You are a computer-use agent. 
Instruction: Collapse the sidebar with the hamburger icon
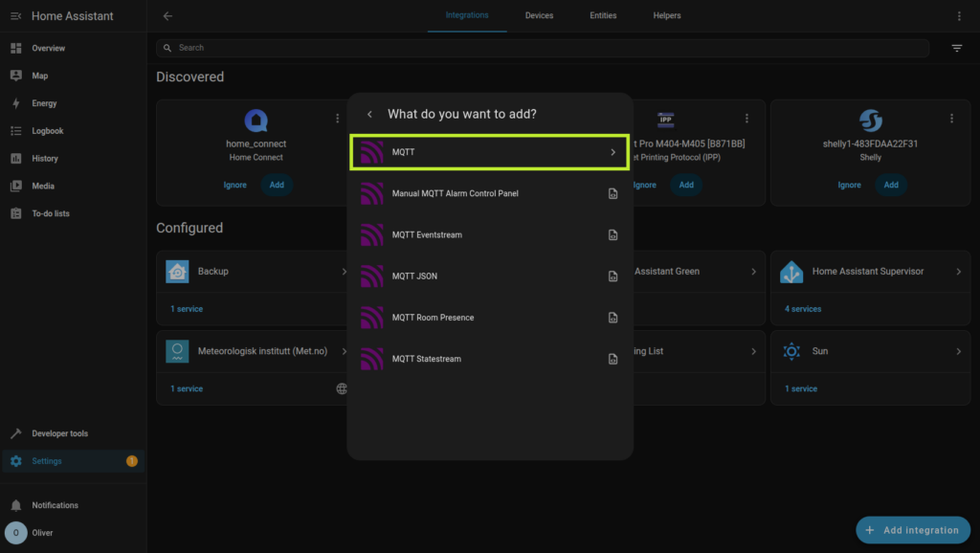pyautogui.click(x=15, y=16)
